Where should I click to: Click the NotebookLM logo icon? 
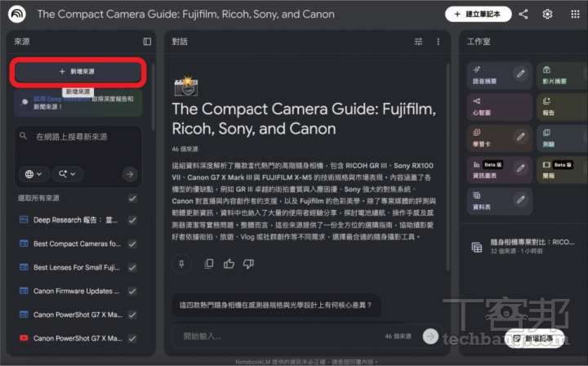17,14
